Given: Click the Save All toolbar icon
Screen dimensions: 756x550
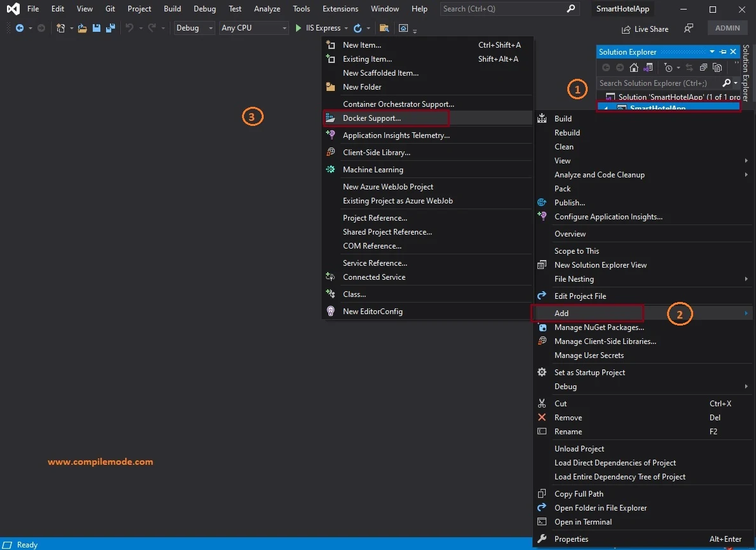Looking at the screenshot, I should [x=111, y=28].
